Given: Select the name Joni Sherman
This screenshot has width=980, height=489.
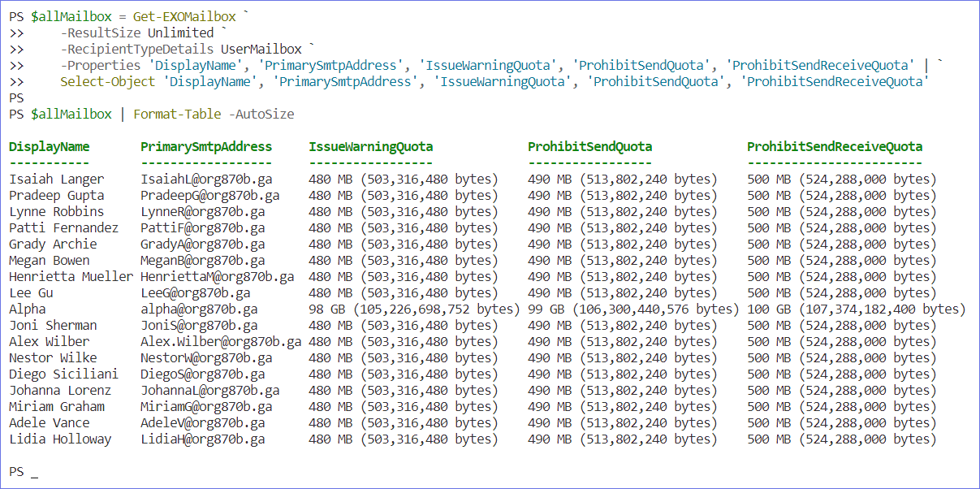Looking at the screenshot, I should pyautogui.click(x=53, y=326).
